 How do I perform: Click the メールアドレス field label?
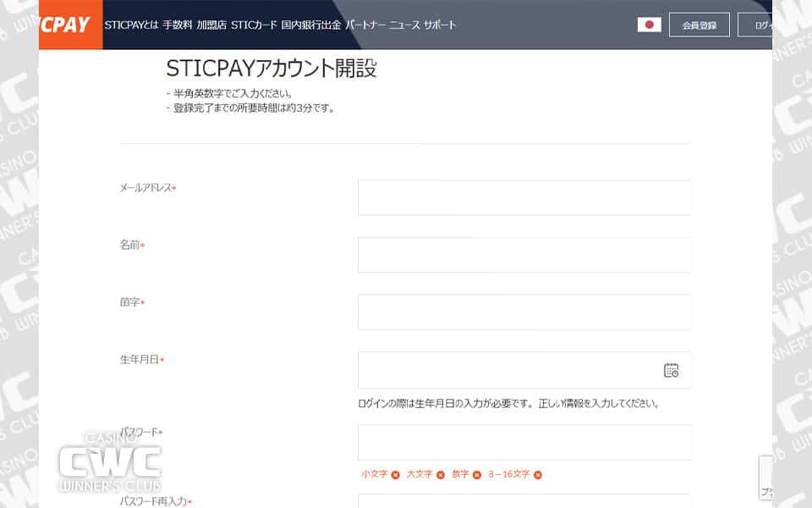[x=148, y=188]
